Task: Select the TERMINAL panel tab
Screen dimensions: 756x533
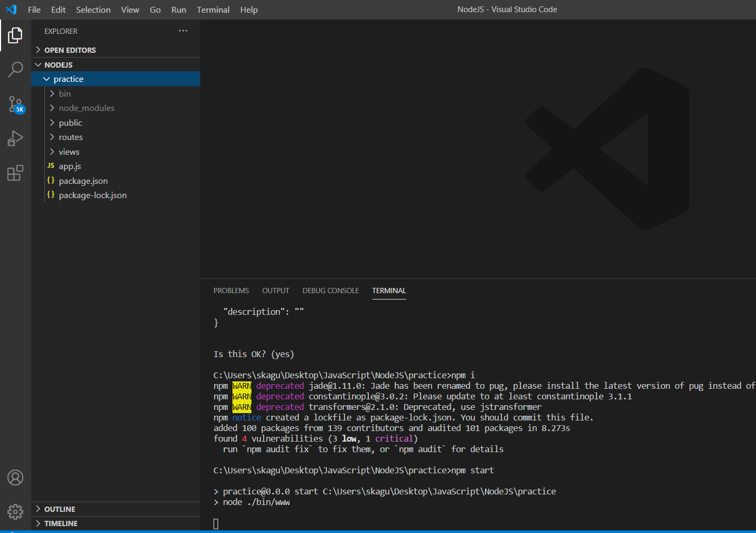Action: [x=389, y=291]
